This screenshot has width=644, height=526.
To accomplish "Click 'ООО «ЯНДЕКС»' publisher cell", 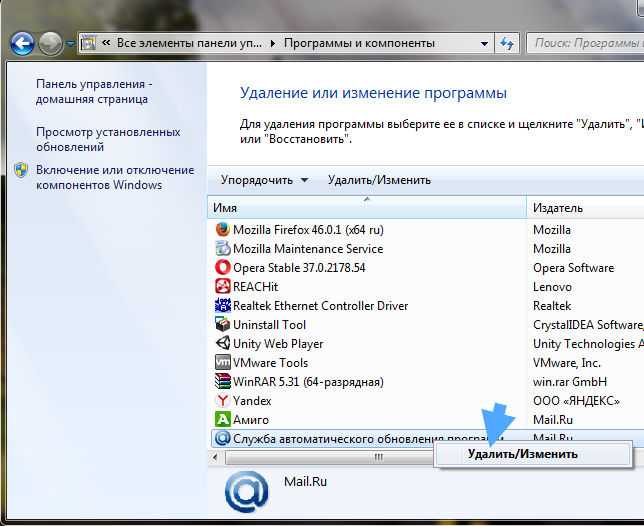I will click(576, 401).
